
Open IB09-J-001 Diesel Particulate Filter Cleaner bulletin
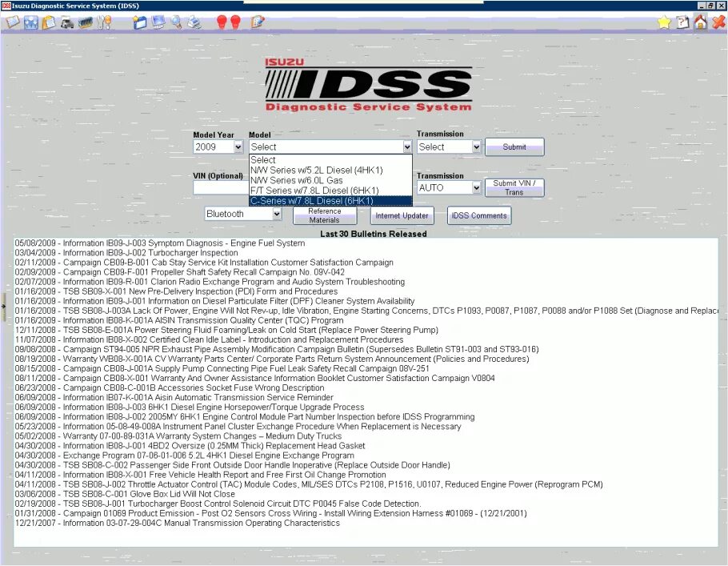coord(214,301)
